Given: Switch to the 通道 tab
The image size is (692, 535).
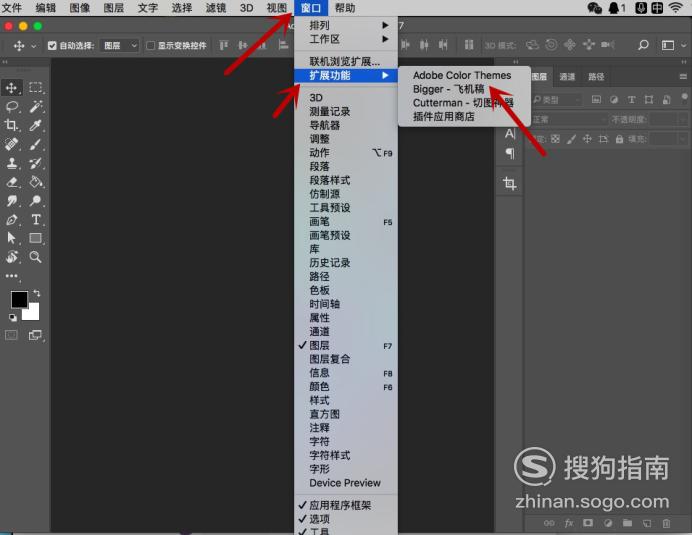Looking at the screenshot, I should pyautogui.click(x=567, y=77).
